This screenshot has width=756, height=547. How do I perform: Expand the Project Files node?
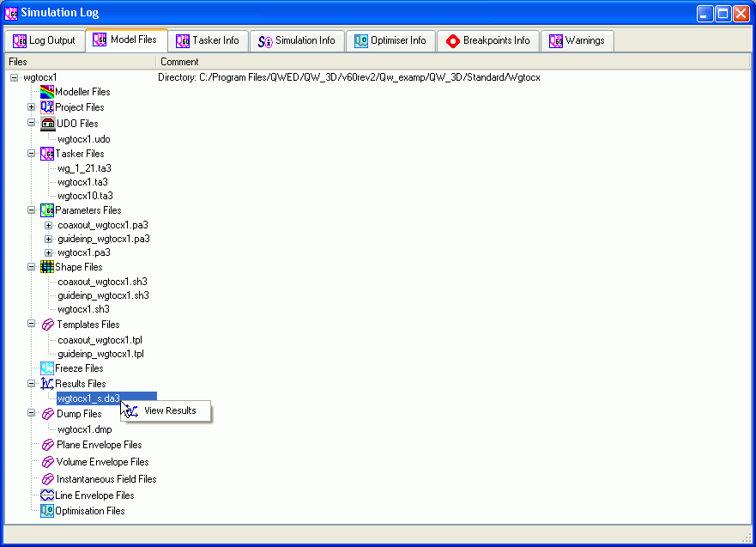click(32, 107)
